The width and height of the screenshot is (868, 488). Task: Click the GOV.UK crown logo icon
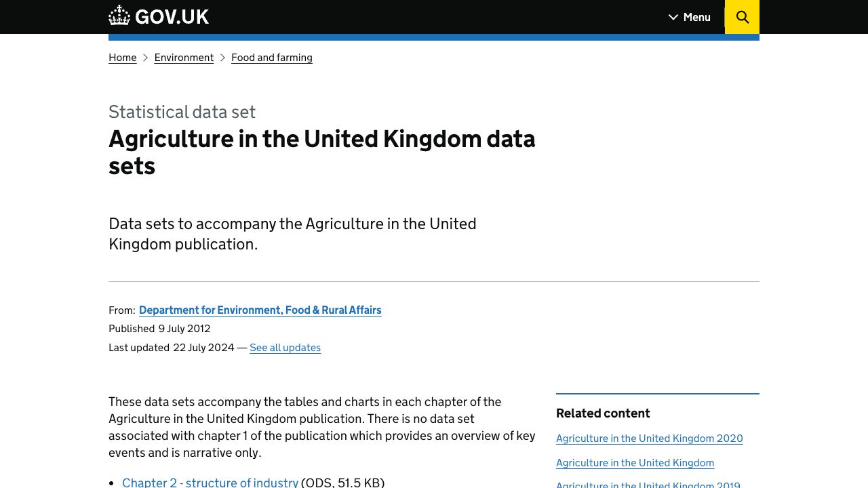[119, 16]
